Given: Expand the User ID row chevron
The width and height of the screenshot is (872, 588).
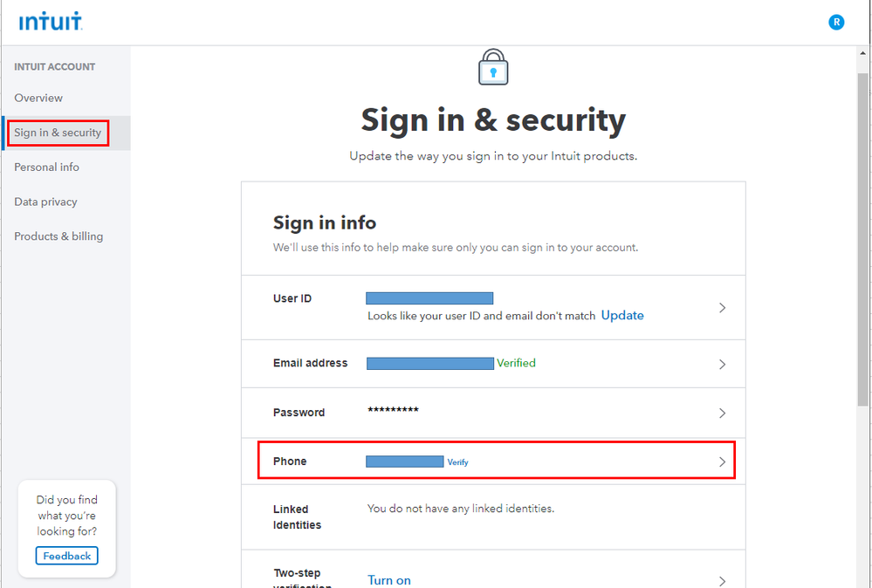Looking at the screenshot, I should 722,308.
